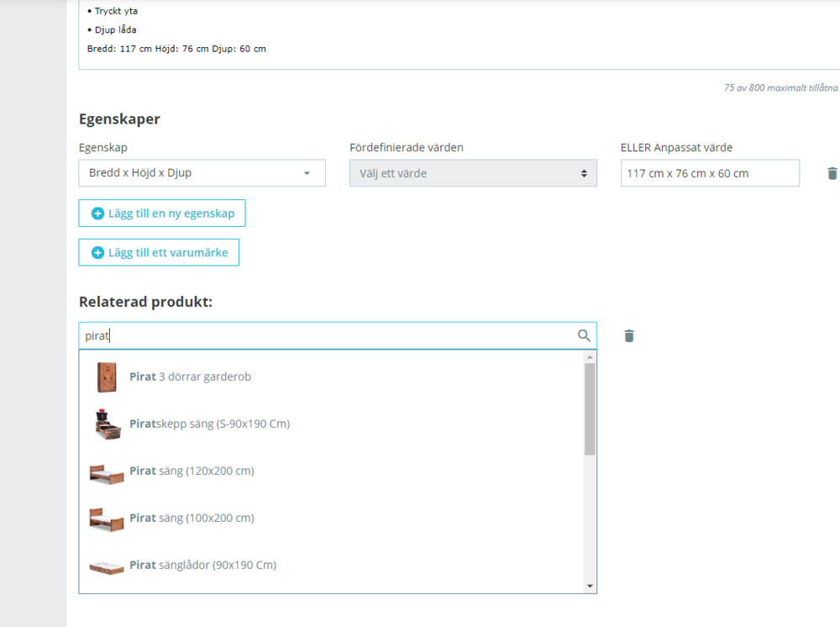840x627 pixels.
Task: Click the Piratskepp säng product thumbnail
Action: [106, 424]
